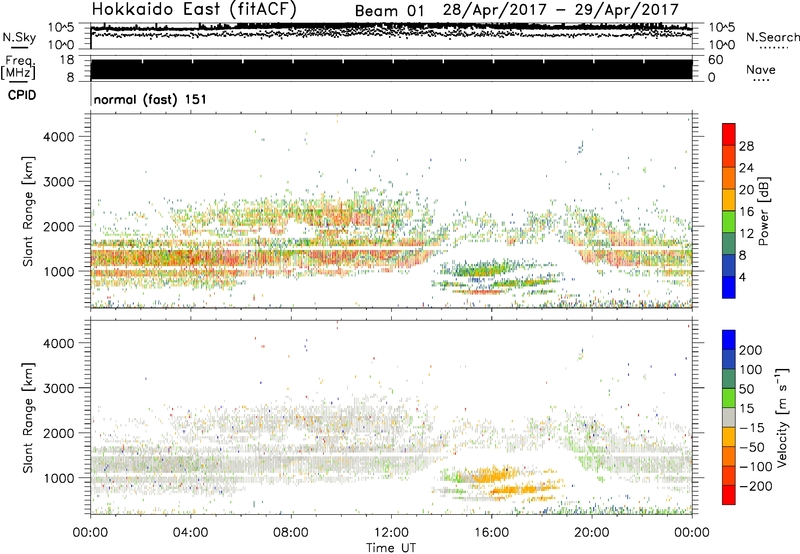This screenshot has width=800, height=554.
Task: Click the 'Nave' legend label
Action: [x=761, y=69]
